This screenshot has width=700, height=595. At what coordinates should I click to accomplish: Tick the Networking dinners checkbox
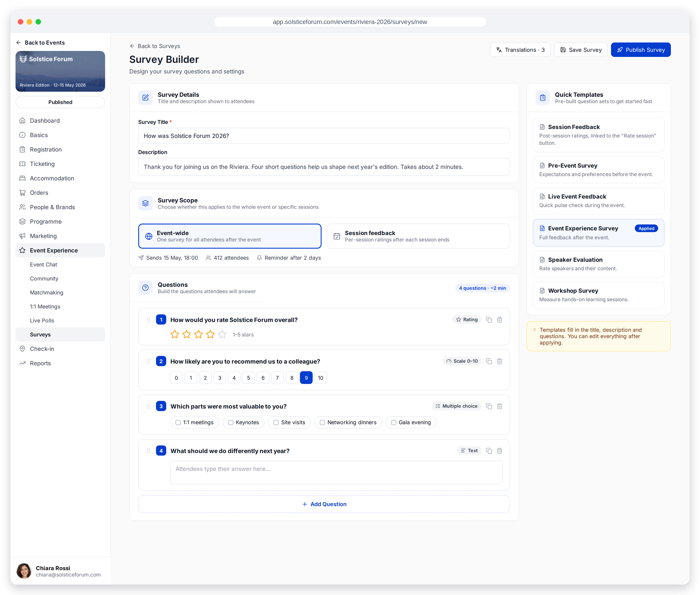(x=322, y=422)
